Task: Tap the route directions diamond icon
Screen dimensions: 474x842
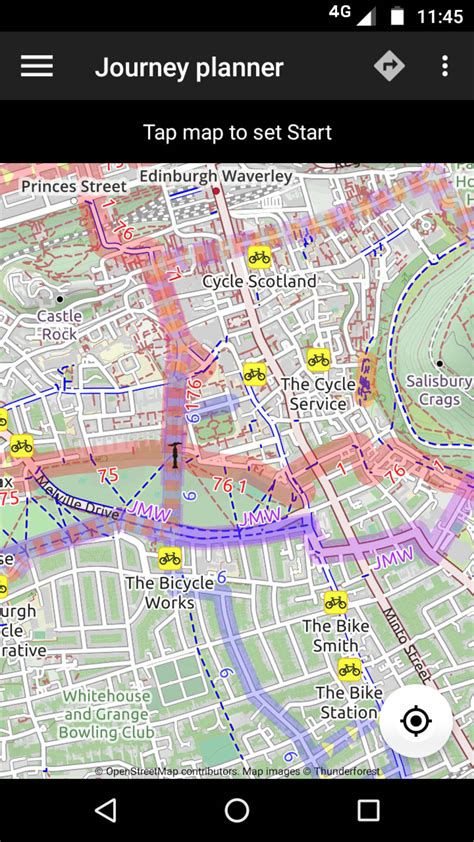Action: pos(389,66)
